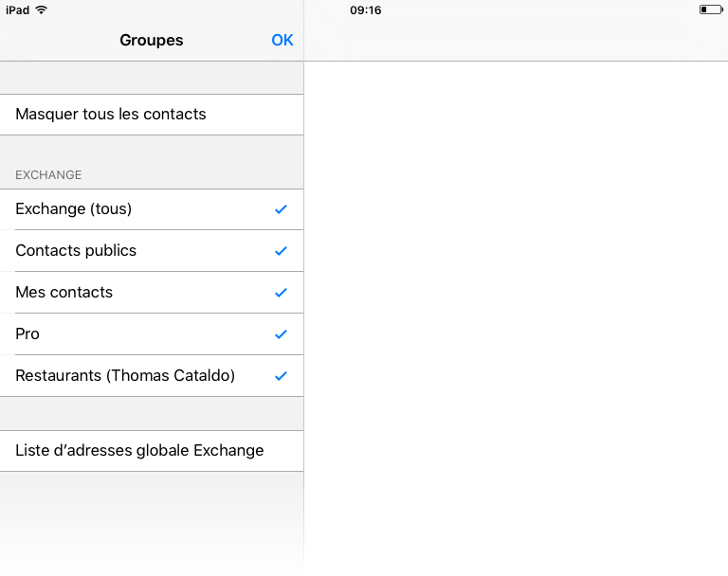Tap the Contacts publics row label
The image size is (728, 576).
pos(76,251)
